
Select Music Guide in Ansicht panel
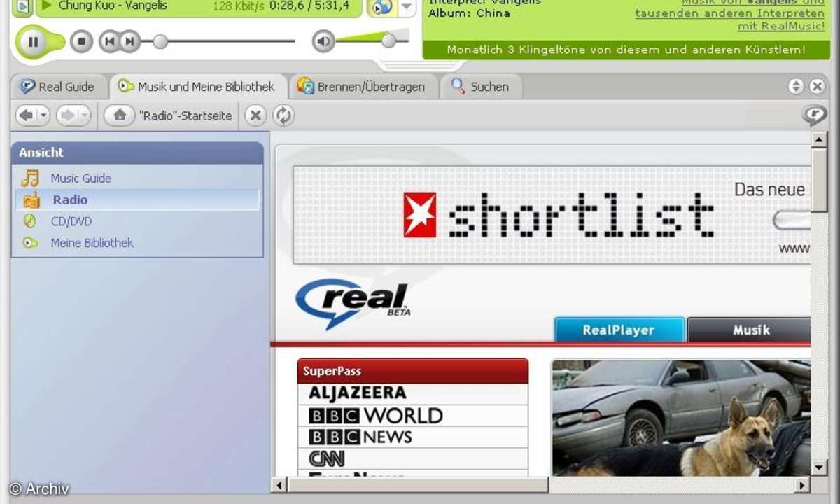coord(80,178)
